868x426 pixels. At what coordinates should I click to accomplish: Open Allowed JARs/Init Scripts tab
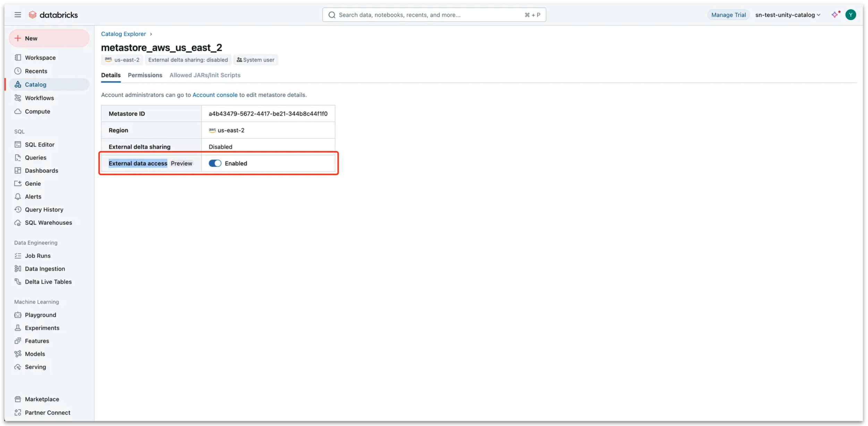pos(205,75)
